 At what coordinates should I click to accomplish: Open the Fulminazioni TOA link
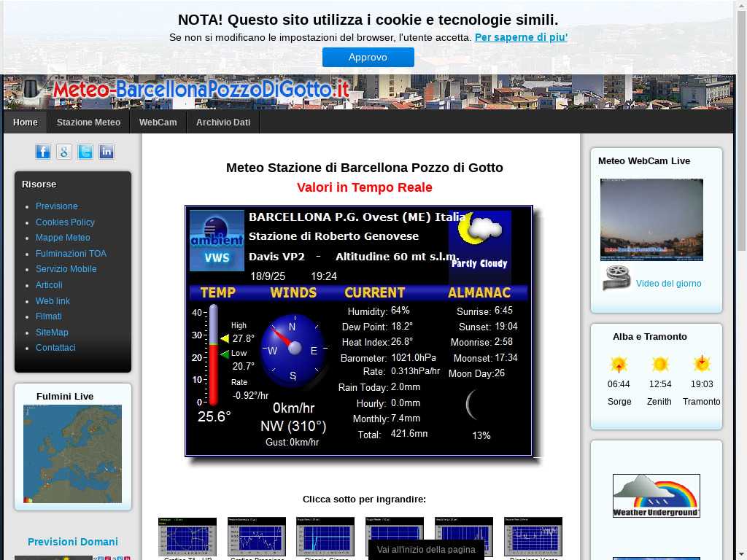[71, 253]
